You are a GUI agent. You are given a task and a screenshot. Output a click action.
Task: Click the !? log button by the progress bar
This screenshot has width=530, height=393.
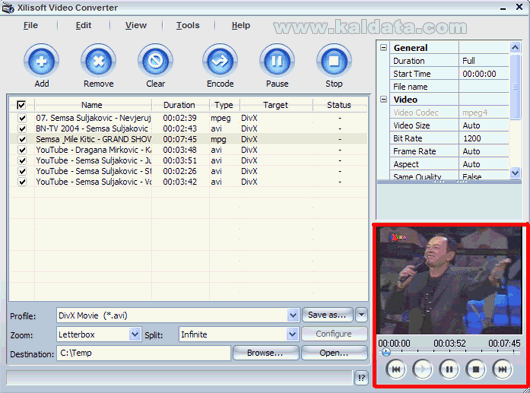click(x=361, y=378)
